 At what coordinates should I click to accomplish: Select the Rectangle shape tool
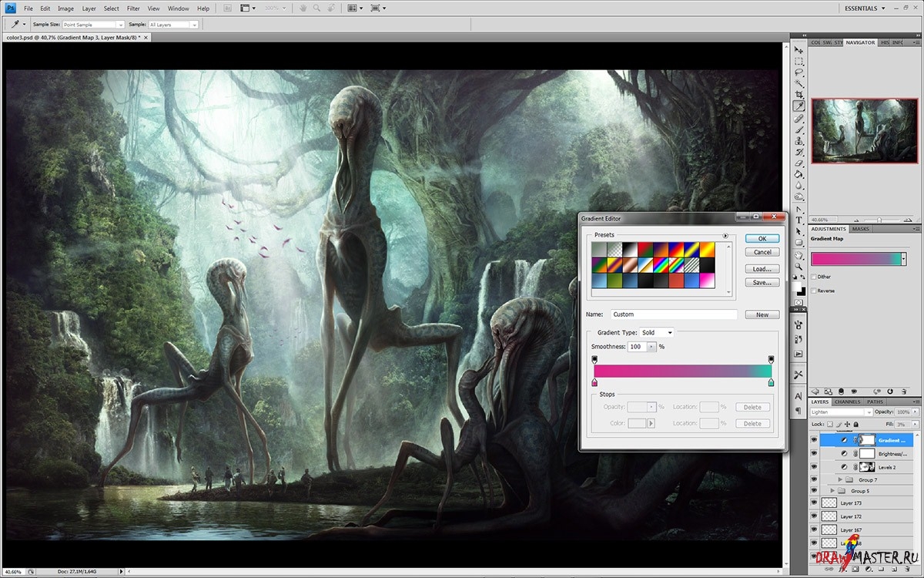pos(798,243)
